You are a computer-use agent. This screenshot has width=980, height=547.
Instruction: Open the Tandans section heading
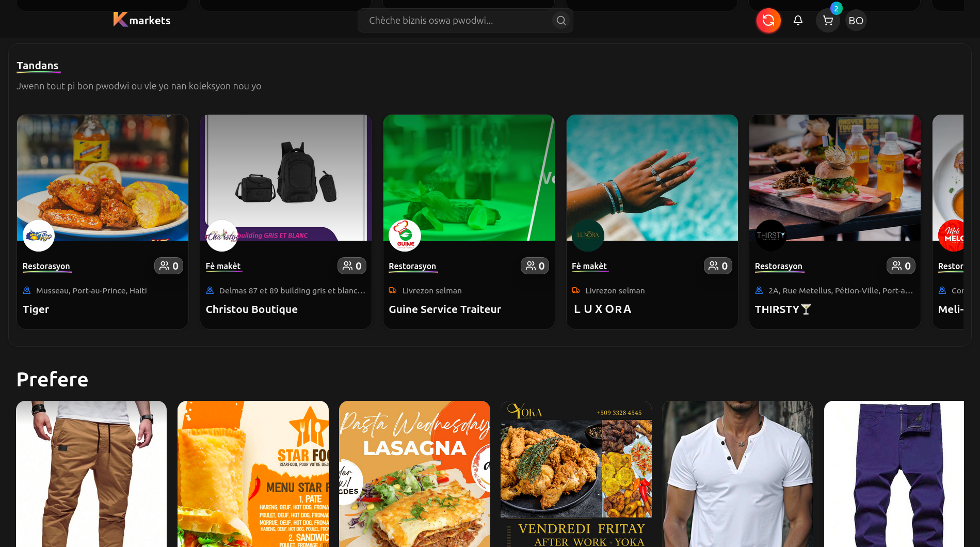38,66
